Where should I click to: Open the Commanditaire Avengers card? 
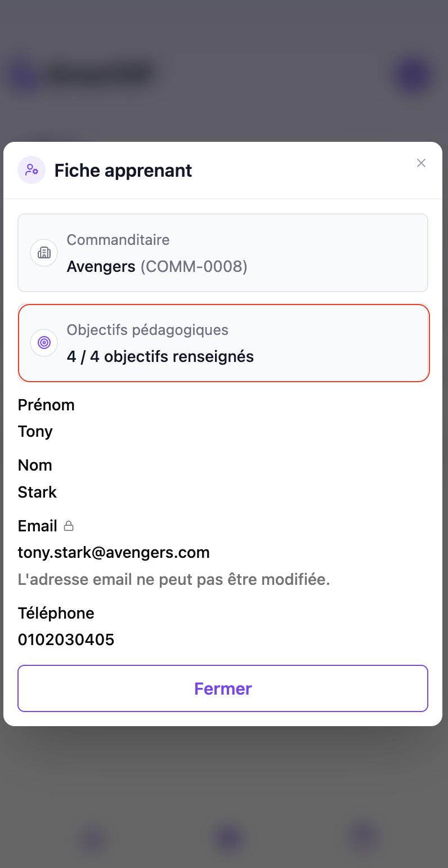(x=223, y=253)
